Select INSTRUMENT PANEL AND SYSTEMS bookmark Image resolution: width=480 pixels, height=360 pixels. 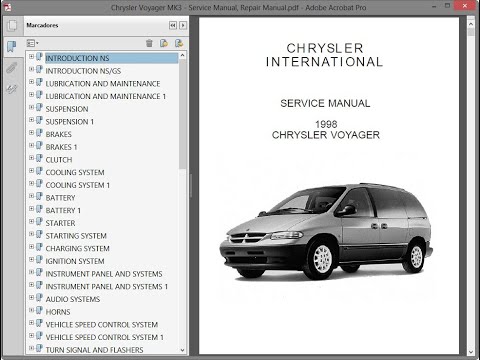pos(104,274)
